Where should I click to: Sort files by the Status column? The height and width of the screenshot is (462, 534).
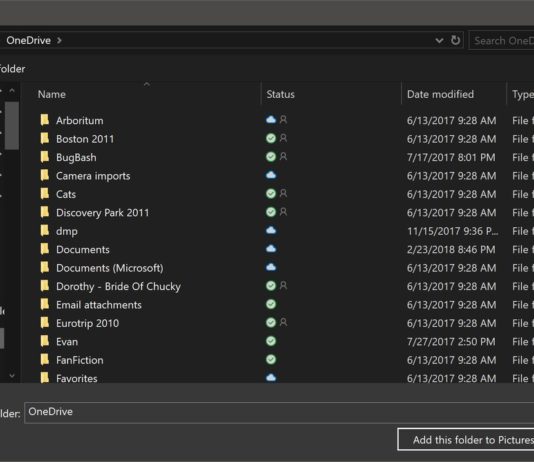(280, 94)
